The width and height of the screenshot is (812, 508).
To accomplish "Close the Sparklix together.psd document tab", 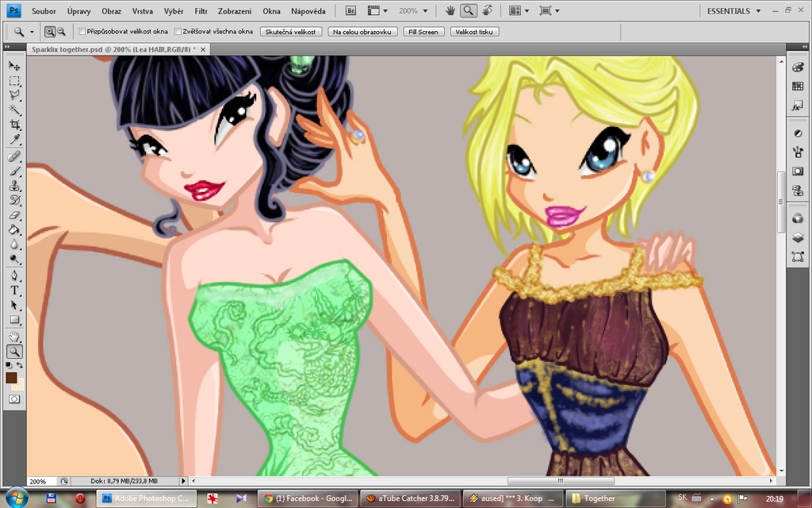I will [203, 49].
